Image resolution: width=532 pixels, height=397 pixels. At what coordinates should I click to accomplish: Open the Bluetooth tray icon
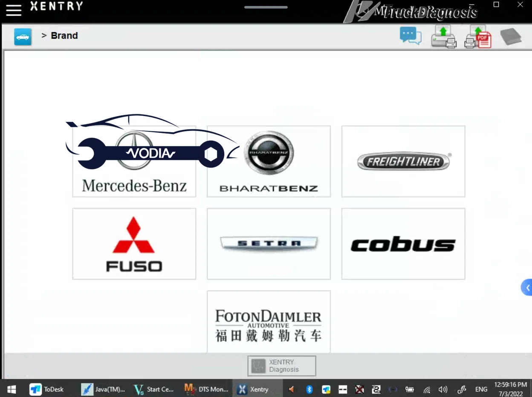(309, 389)
